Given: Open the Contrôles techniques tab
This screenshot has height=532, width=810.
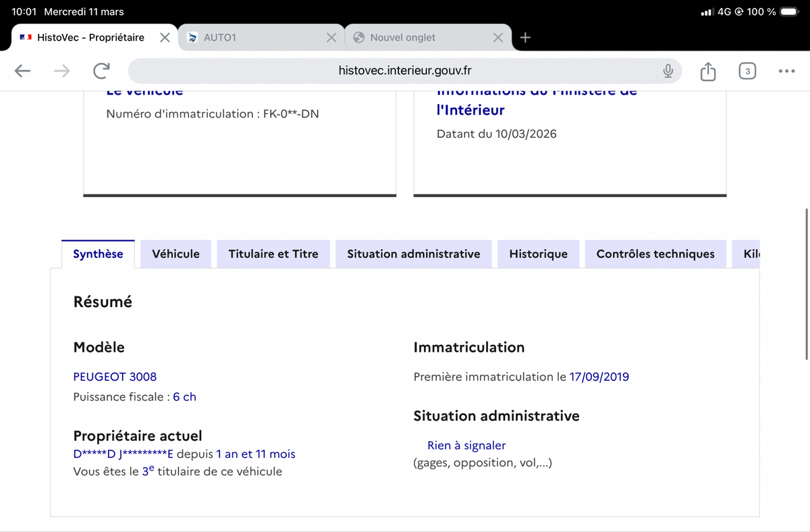Looking at the screenshot, I should point(655,254).
